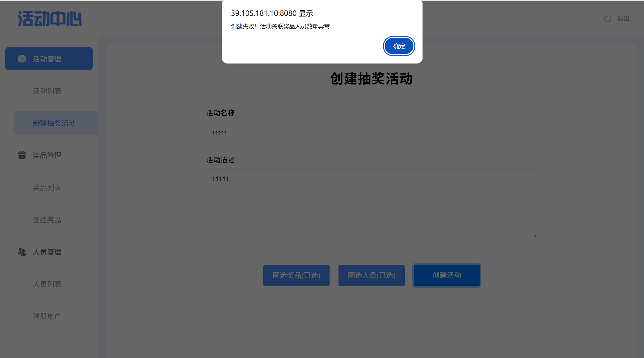This screenshot has height=358, width=644.
Task: Open 人员列表 in sidebar
Action: pyautogui.click(x=47, y=284)
